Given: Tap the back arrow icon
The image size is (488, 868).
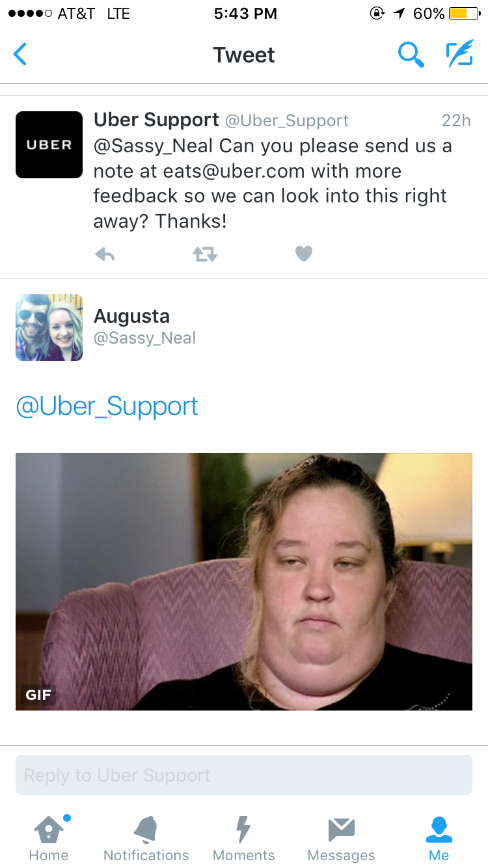Looking at the screenshot, I should click(20, 55).
